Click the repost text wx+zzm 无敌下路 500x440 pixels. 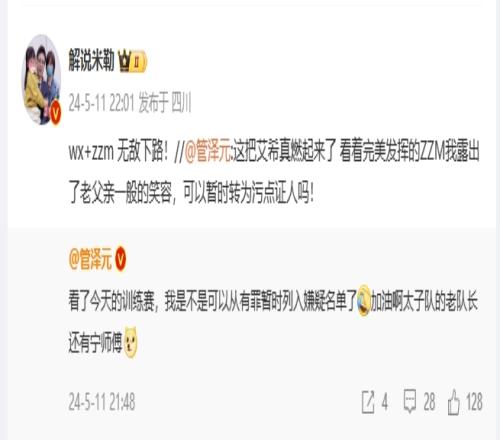(x=117, y=153)
